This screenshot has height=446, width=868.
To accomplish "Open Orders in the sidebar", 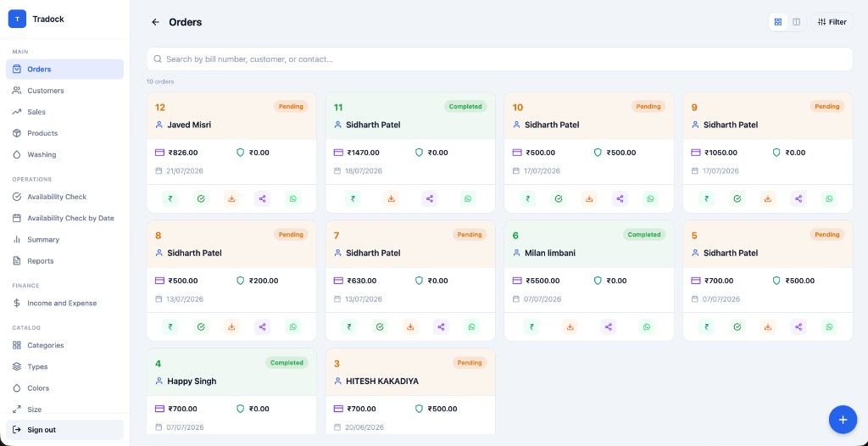I will click(64, 70).
